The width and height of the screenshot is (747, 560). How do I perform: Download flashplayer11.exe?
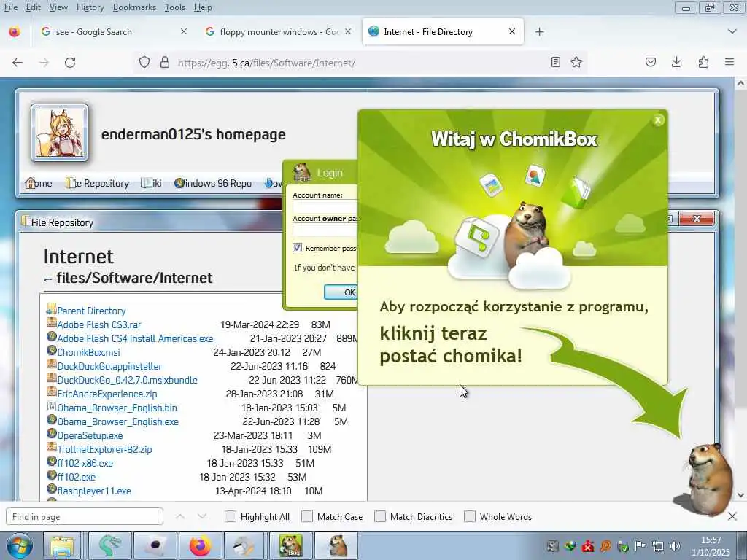94,491
